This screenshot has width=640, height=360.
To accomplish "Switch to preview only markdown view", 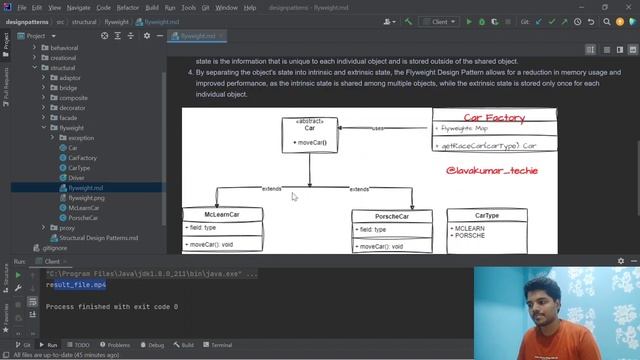I will click(x=633, y=50).
